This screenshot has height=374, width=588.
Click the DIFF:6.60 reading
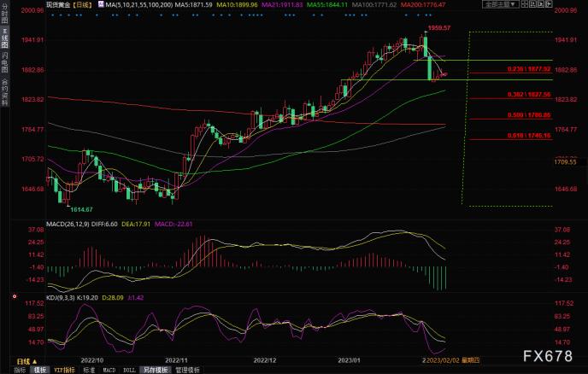(x=104, y=224)
